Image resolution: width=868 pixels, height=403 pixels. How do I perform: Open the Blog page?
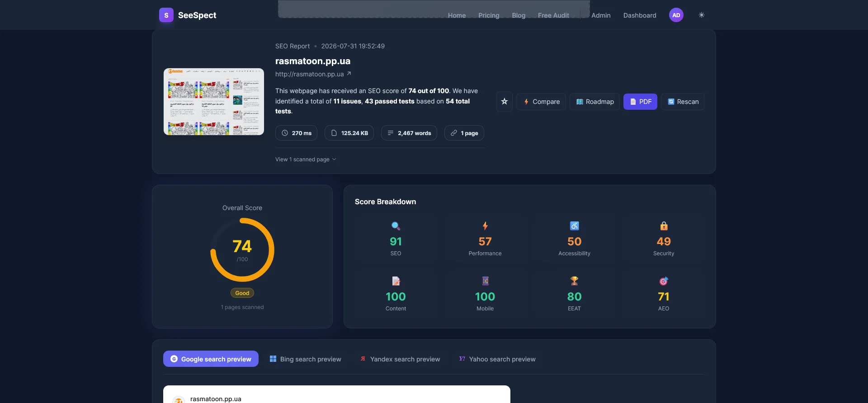pos(519,15)
